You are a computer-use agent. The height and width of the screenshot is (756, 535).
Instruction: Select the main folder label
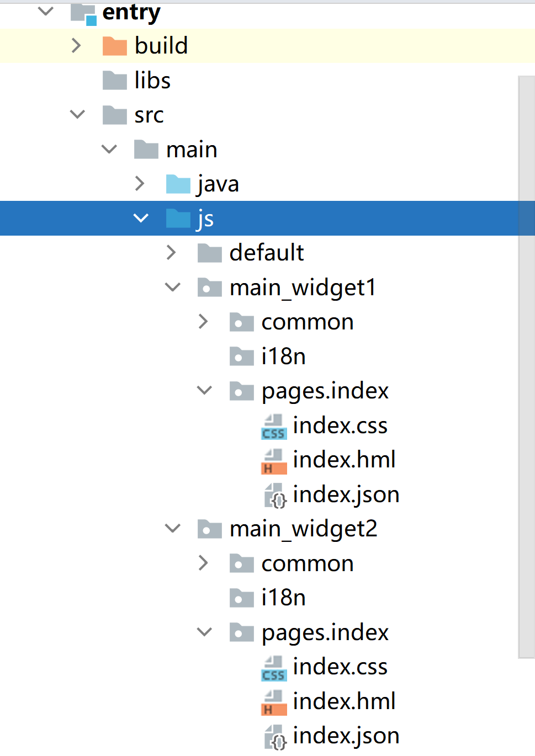coord(192,150)
